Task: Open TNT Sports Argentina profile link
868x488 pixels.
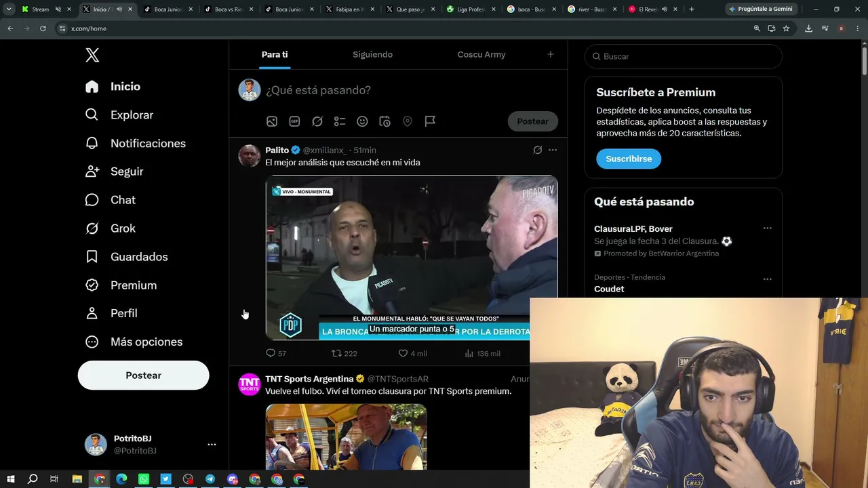Action: (x=309, y=379)
